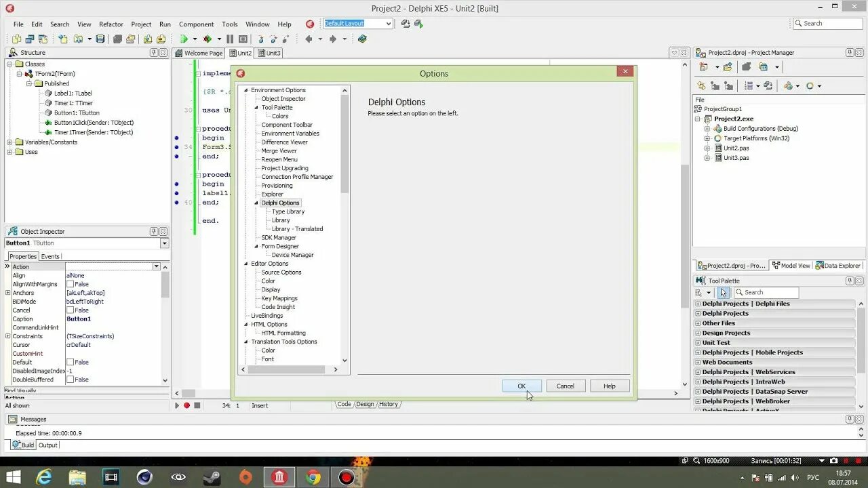Click the Tool Palette cursor selection icon

(x=724, y=293)
